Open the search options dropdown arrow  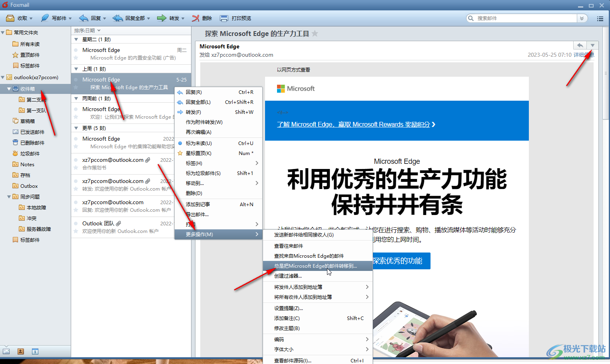pos(582,18)
